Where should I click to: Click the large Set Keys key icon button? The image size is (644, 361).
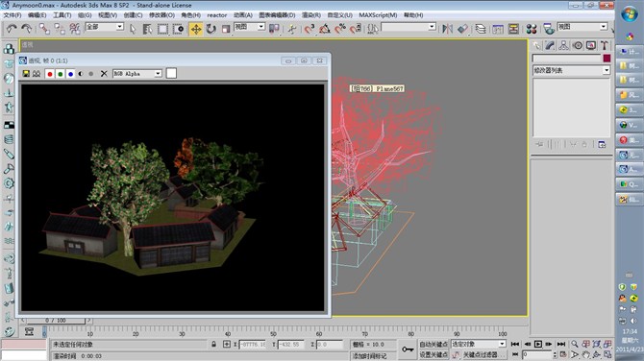click(x=408, y=349)
